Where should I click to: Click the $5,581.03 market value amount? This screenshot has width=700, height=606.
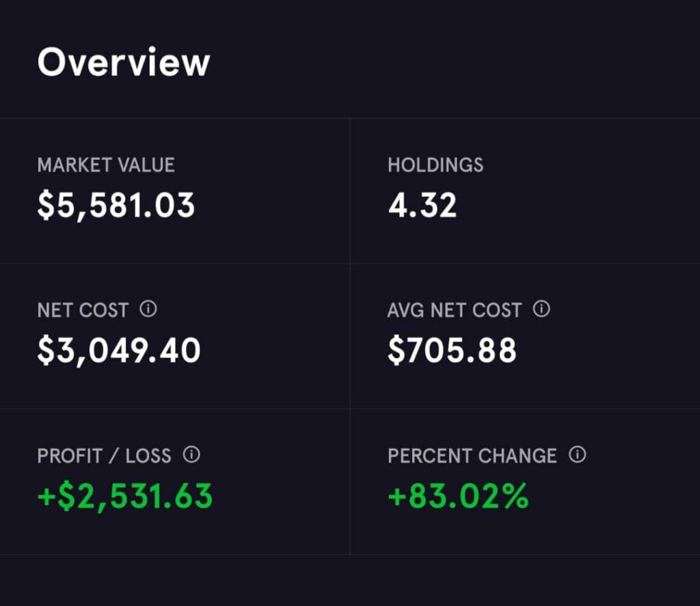116,205
